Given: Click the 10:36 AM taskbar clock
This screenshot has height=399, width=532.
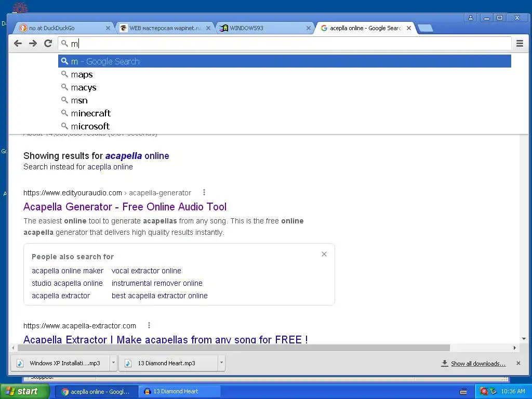Looking at the screenshot, I should coord(513,392).
